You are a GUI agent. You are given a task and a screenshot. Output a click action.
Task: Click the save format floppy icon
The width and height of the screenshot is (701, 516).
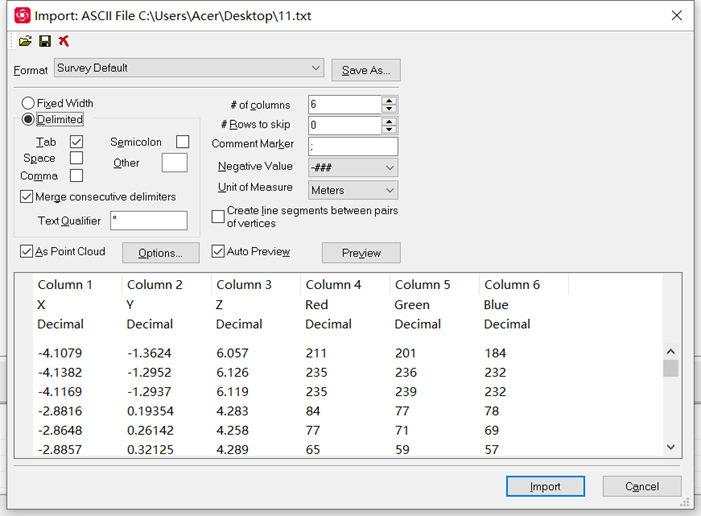(45, 41)
